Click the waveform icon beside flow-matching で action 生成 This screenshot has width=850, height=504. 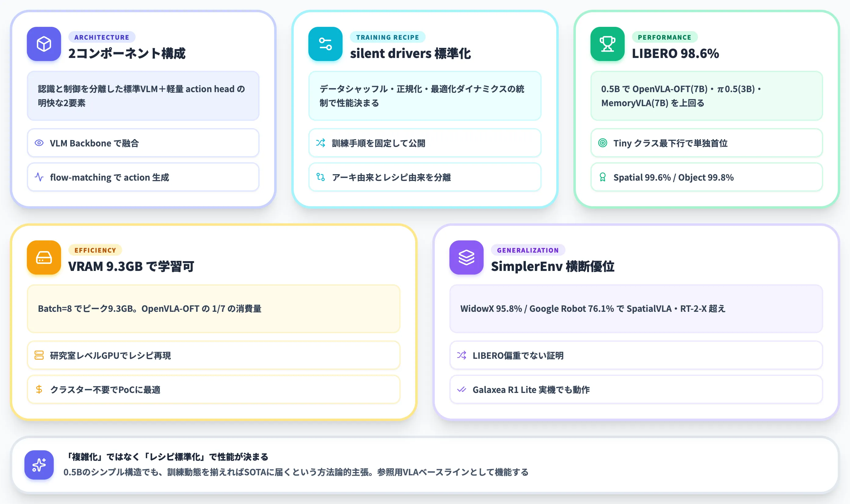click(x=39, y=177)
